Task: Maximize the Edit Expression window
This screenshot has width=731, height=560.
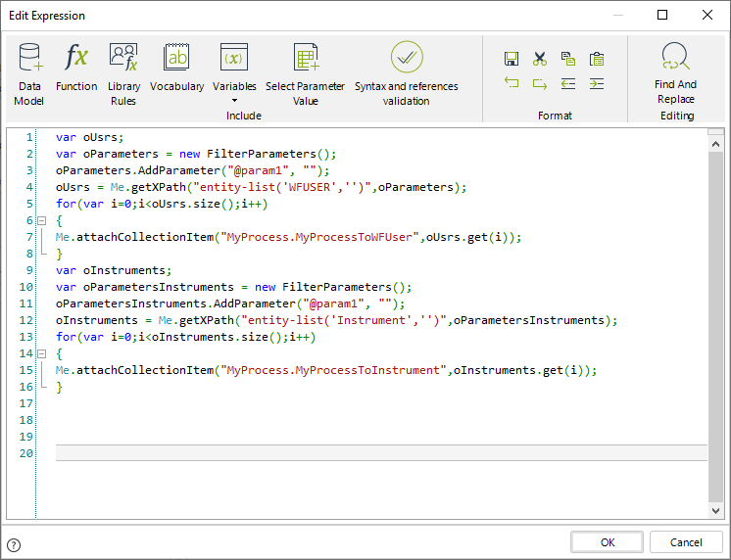Action: (x=662, y=15)
